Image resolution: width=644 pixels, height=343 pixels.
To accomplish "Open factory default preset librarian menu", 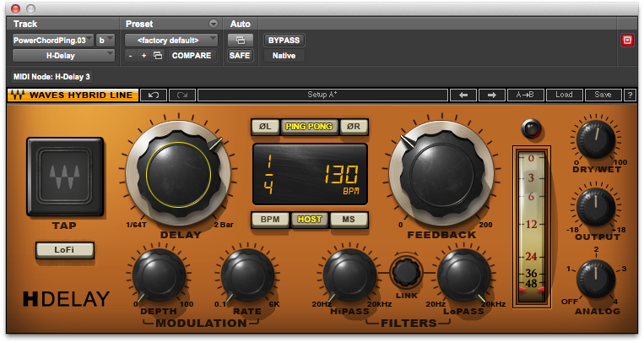I will tap(170, 41).
